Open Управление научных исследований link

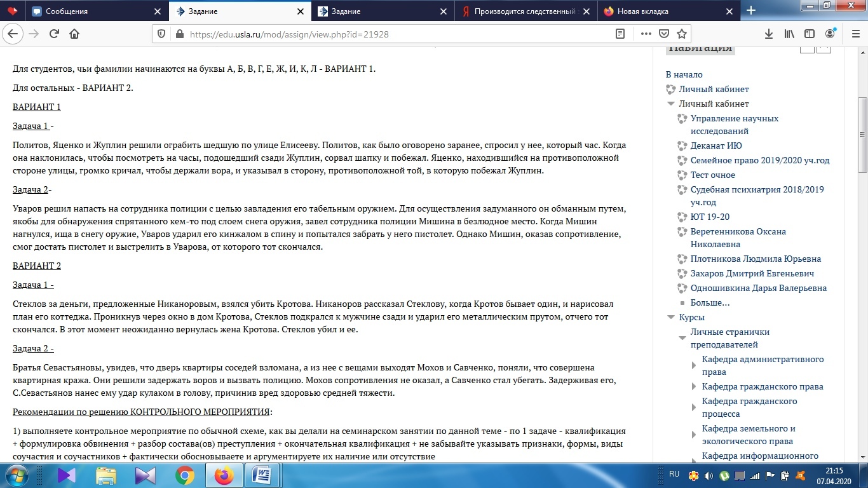(x=735, y=125)
